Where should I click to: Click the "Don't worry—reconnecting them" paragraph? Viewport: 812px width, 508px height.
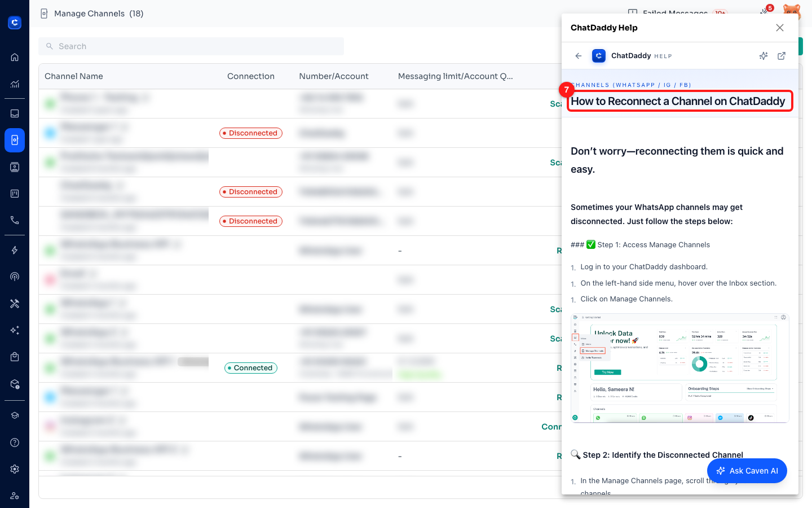click(677, 160)
